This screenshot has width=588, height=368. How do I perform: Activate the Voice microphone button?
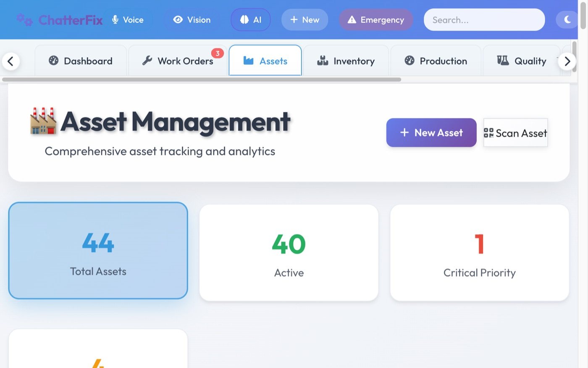(x=128, y=20)
